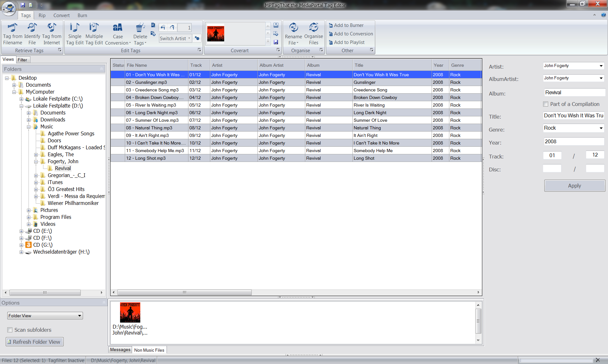Click the Refresh Folder View button
This screenshot has width=608, height=364.
35,342
